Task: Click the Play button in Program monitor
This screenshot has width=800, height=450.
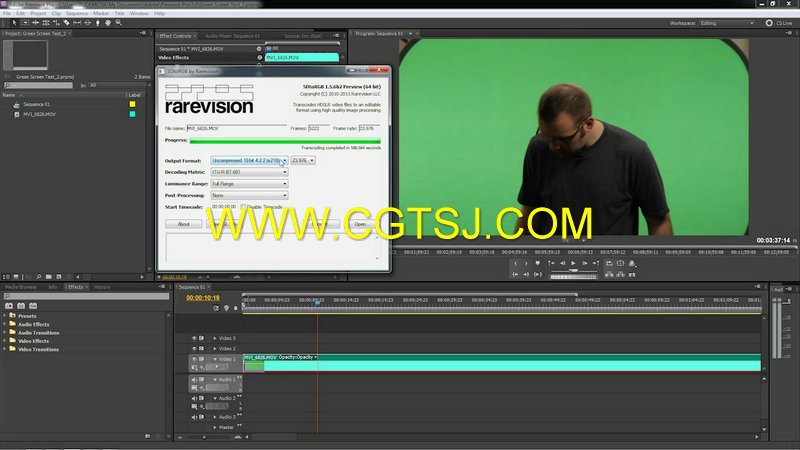Action: pyautogui.click(x=574, y=265)
